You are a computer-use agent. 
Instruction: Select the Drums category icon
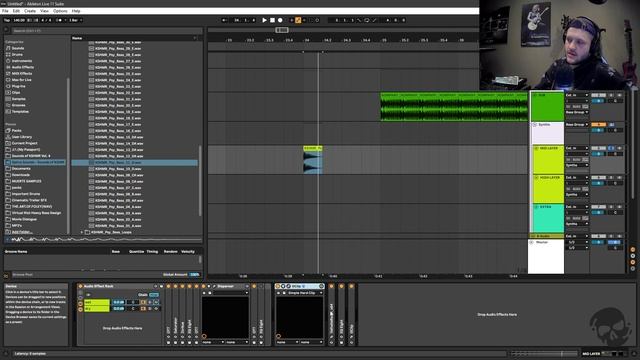8,54
